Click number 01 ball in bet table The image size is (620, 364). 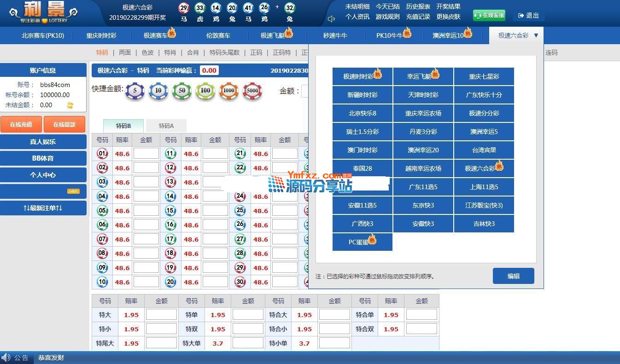click(x=102, y=154)
